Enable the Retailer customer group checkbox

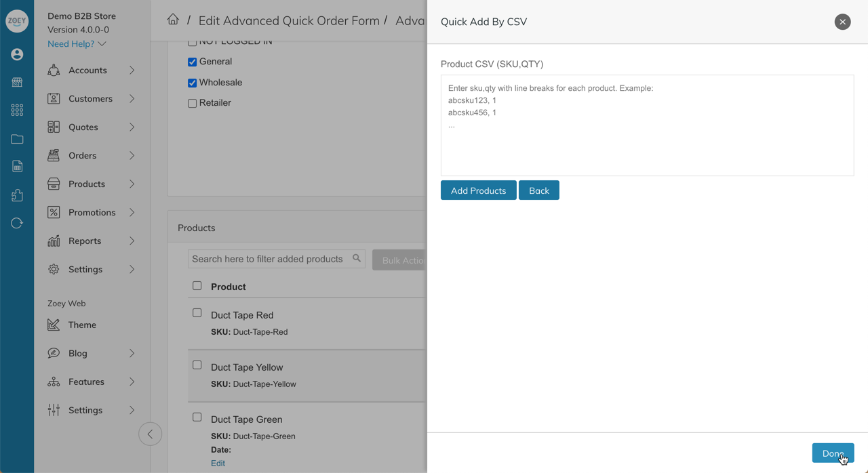(x=192, y=104)
